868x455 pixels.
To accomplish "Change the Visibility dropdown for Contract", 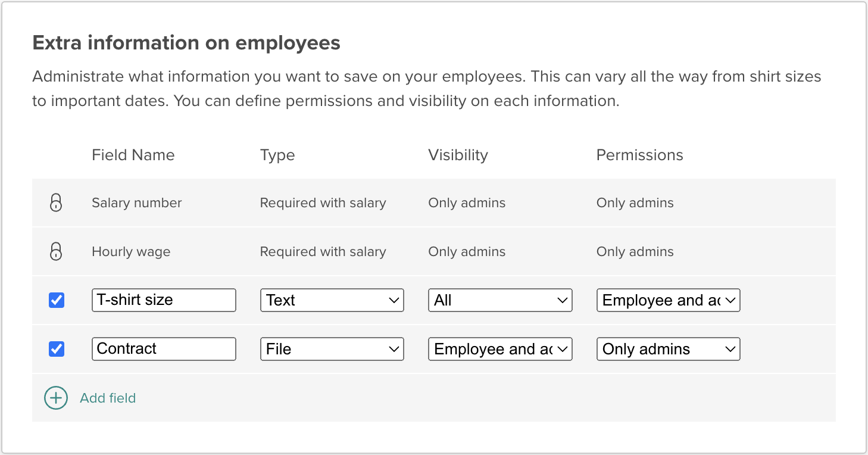I will (499, 349).
